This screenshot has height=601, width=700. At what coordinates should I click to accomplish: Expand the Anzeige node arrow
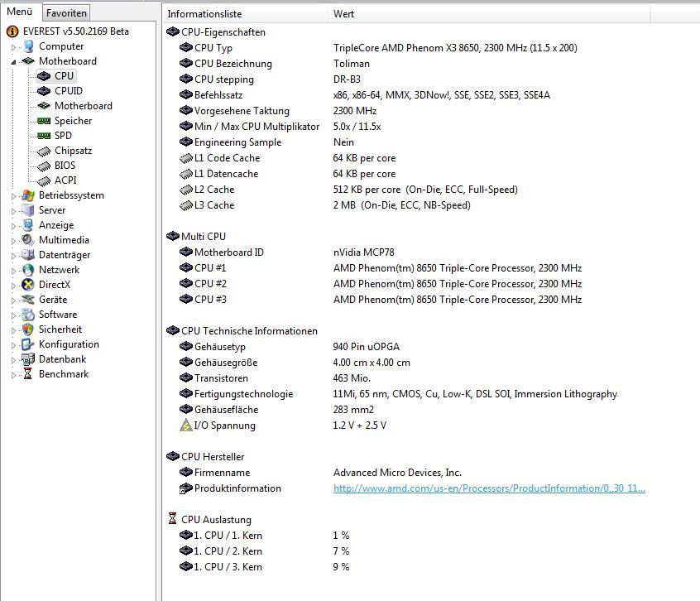13,226
